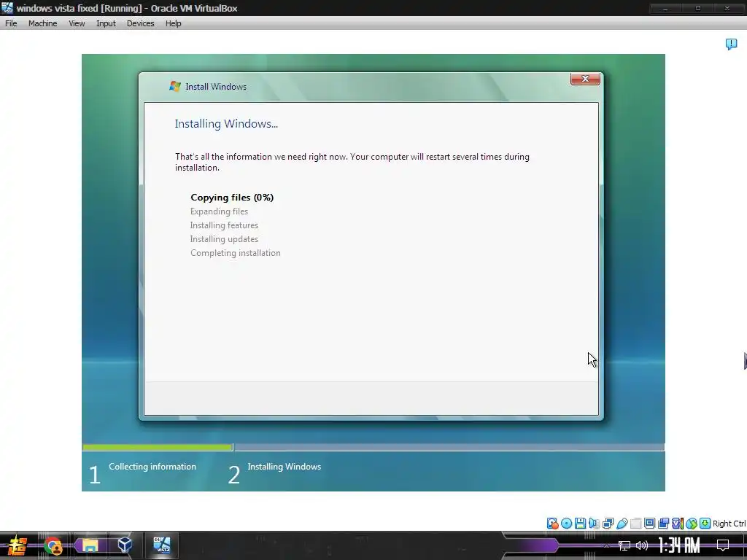Click the setup progress bar

coord(373,447)
